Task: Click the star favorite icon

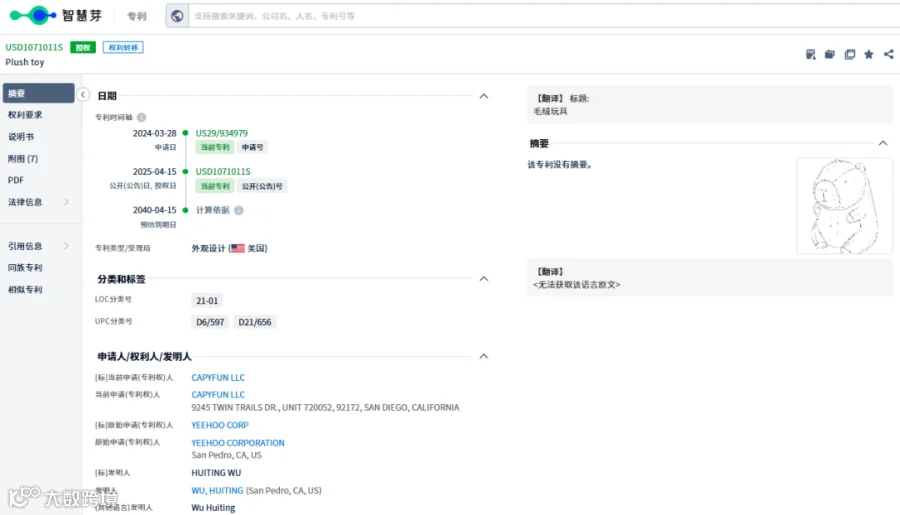Action: (869, 54)
